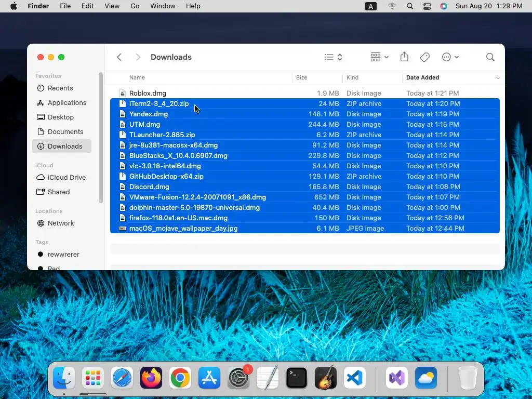Open System Preferences from the Dock
532x399 pixels.
point(238,378)
